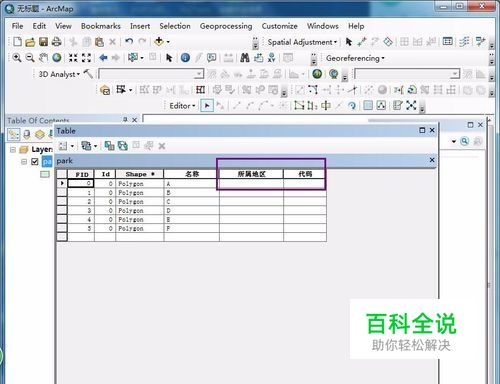
Task: Click Related Tables icon in Table window
Action: 86,146
